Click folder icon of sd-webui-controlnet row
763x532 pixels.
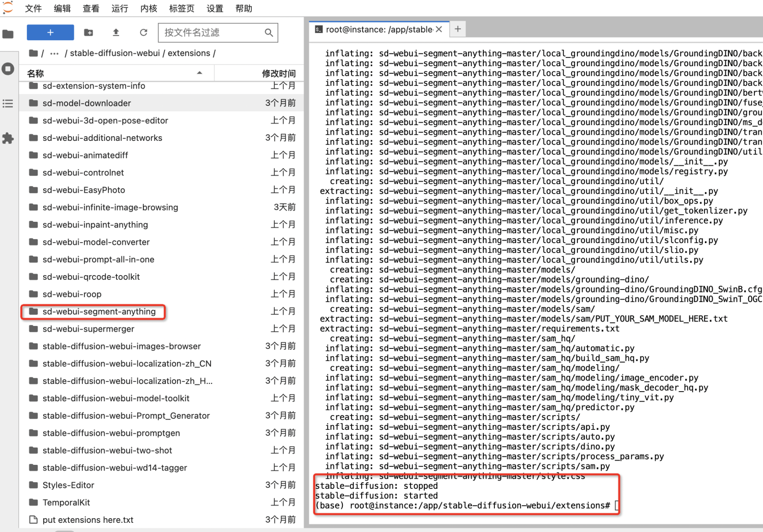[34, 172]
